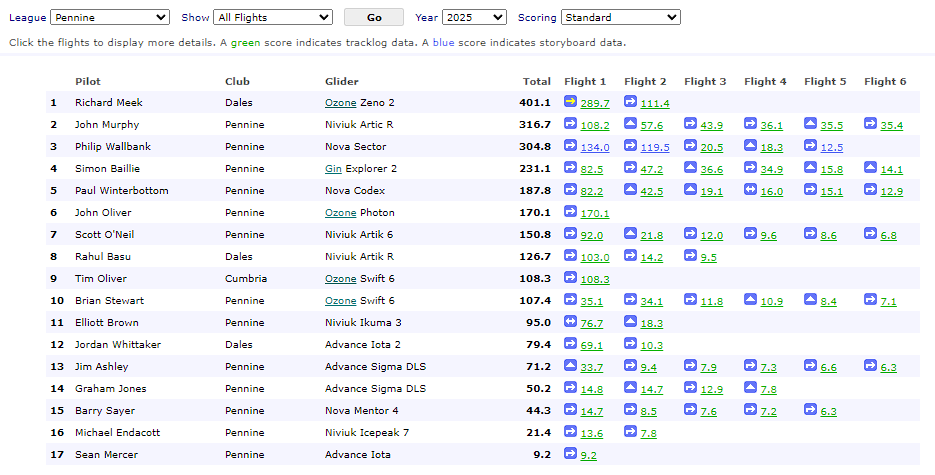Follow the Ozone link for Tim Oliver's Swift 6
The height and width of the screenshot is (475, 935).
tap(340, 279)
